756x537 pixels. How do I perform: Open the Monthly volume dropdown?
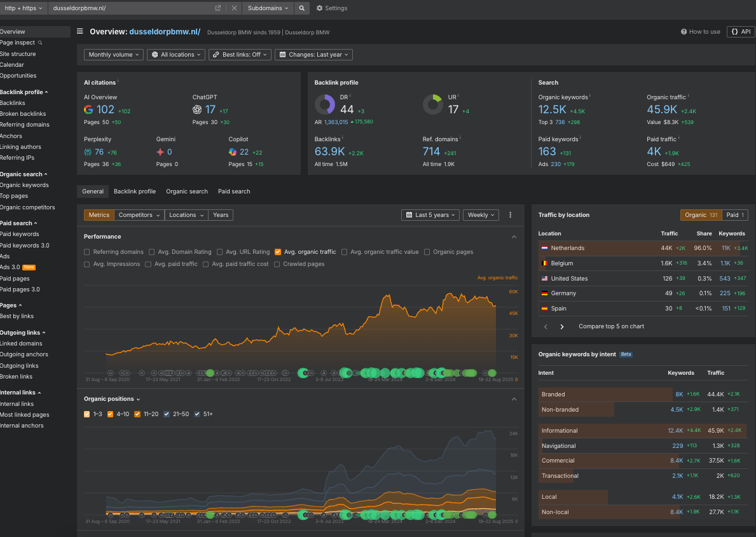114,55
